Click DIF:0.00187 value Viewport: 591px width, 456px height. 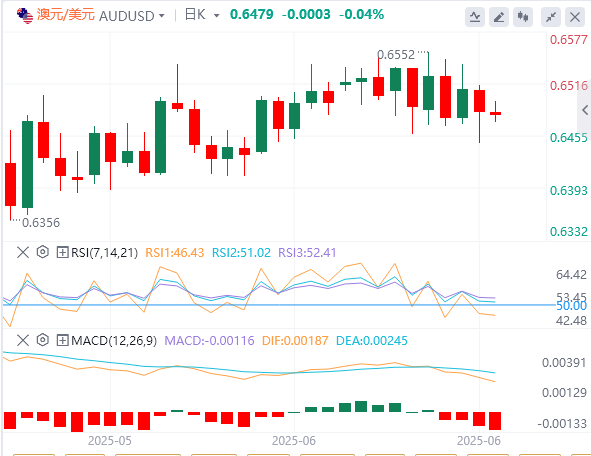pos(295,341)
